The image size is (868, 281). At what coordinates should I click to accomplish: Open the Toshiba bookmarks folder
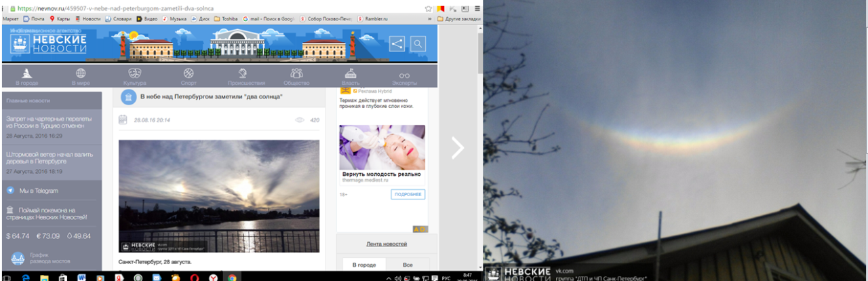click(226, 19)
